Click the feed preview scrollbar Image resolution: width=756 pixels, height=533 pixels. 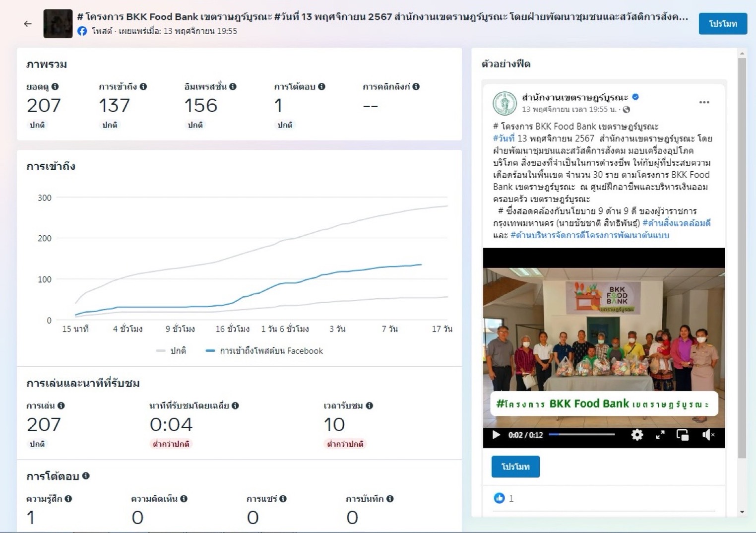(x=742, y=258)
